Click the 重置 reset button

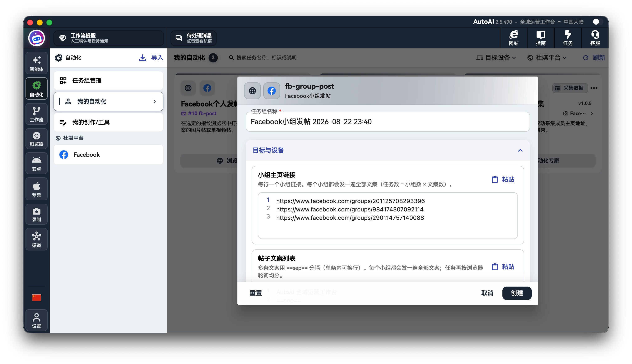(x=256, y=293)
